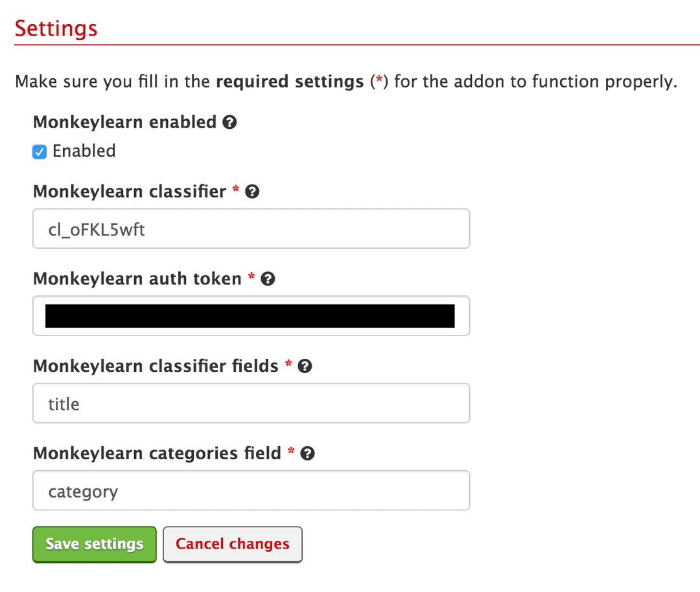Click the Monkeylearn classifier fields label

[x=156, y=366]
